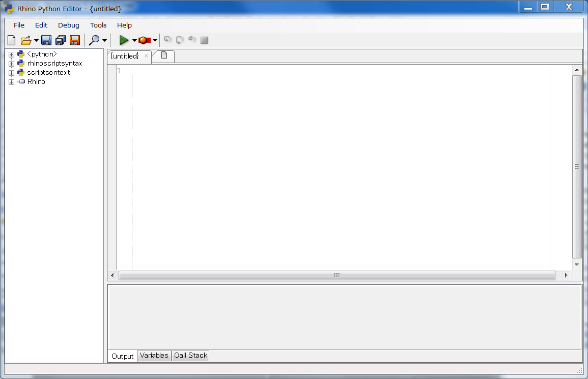Click the red breakpoint/debug icon
Viewport: 588px width, 379px height.
tap(144, 40)
